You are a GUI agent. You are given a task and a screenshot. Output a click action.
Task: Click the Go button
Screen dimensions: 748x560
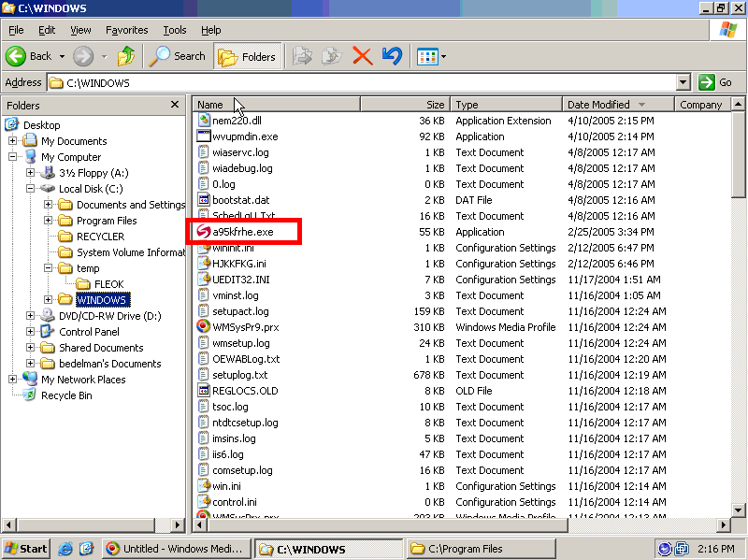point(714,82)
